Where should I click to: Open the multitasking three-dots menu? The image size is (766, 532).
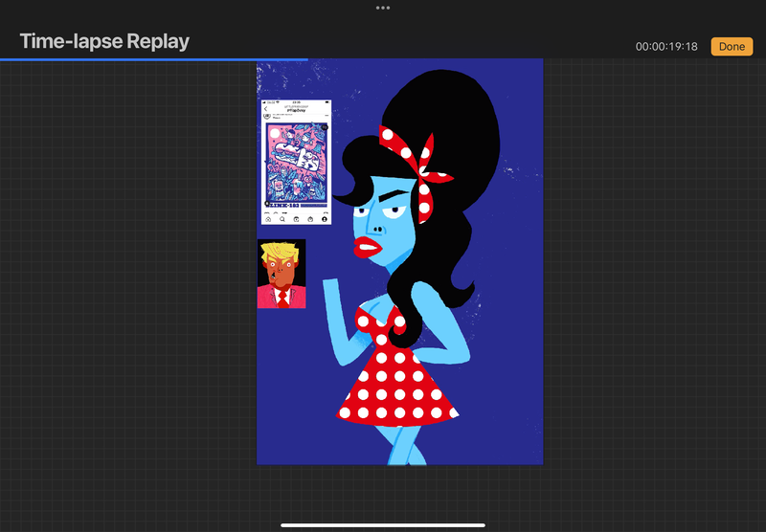[383, 8]
